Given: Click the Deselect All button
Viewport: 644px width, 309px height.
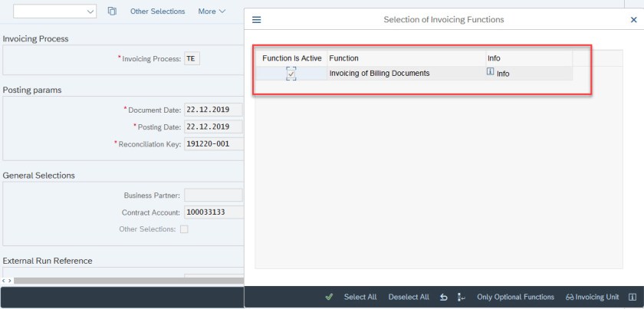Looking at the screenshot, I should (409, 297).
